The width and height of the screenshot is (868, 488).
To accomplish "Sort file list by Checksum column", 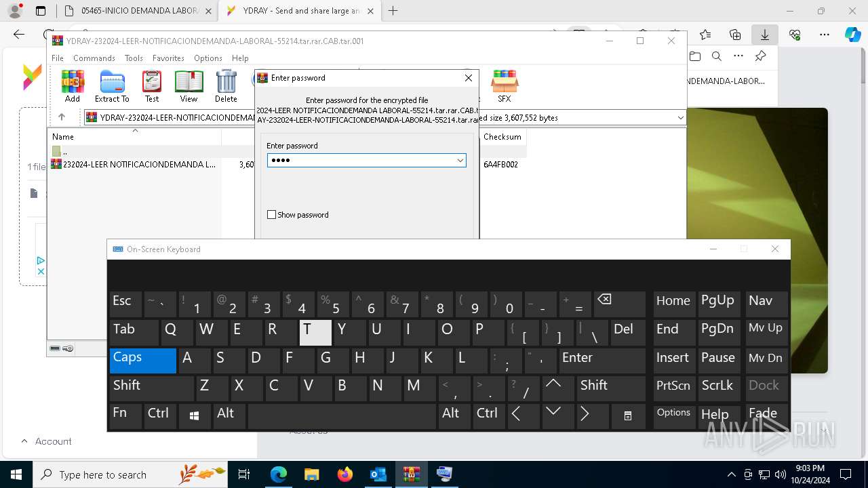I will (x=502, y=137).
